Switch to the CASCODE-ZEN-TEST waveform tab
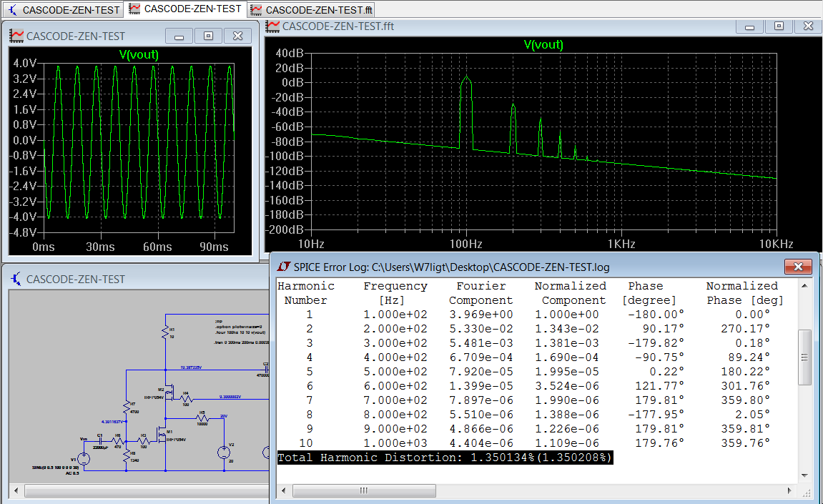Image resolution: width=823 pixels, height=504 pixels. pos(185,9)
